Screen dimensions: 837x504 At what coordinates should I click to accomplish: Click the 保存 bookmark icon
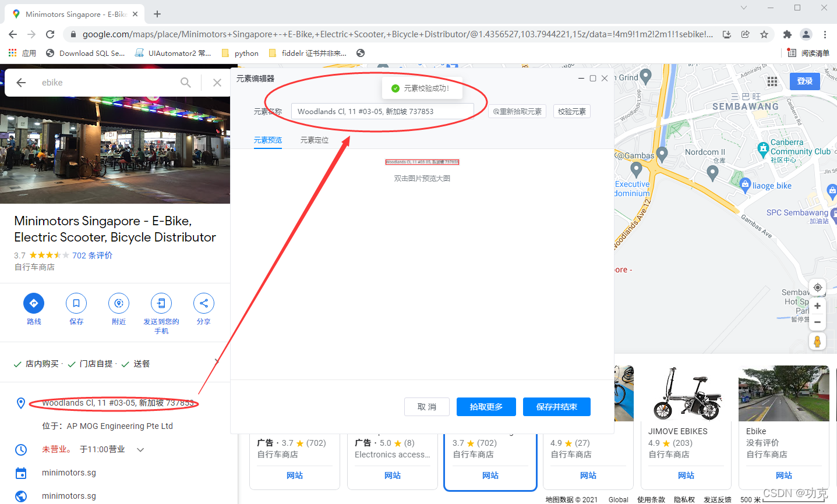click(x=76, y=303)
